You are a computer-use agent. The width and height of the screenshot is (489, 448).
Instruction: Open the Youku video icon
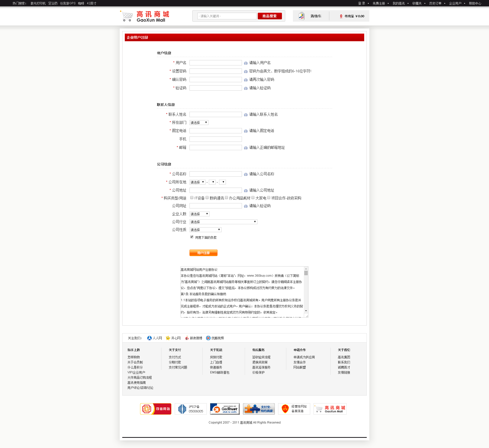[208, 338]
